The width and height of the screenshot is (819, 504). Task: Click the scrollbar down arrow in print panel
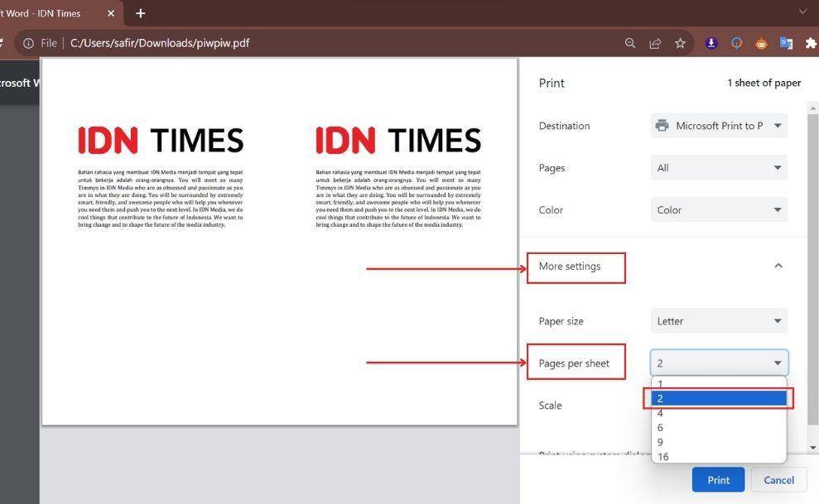[812, 448]
